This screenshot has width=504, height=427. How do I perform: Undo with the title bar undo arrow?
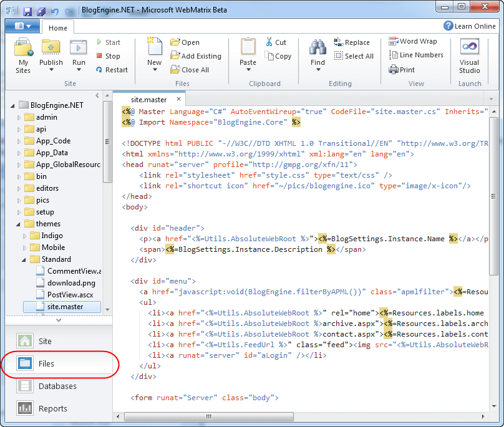pos(55,12)
